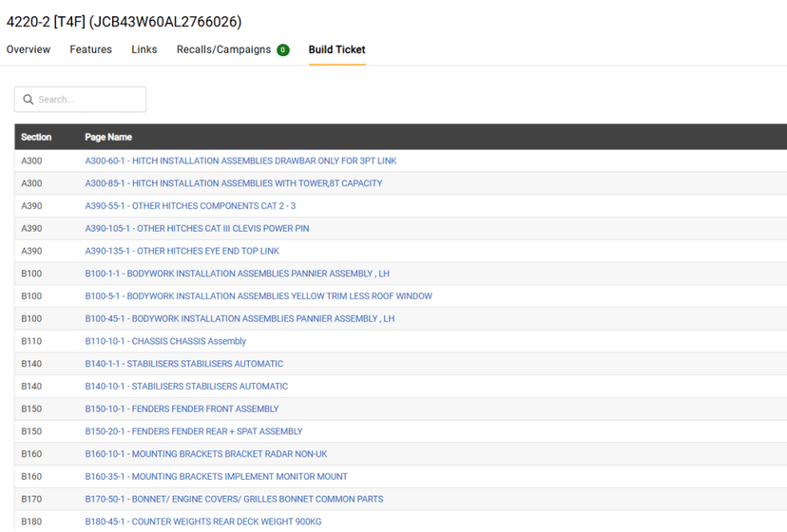This screenshot has height=532, width=787.
Task: Open B150-10-1 Fender Front Assembly link
Action: 182,408
